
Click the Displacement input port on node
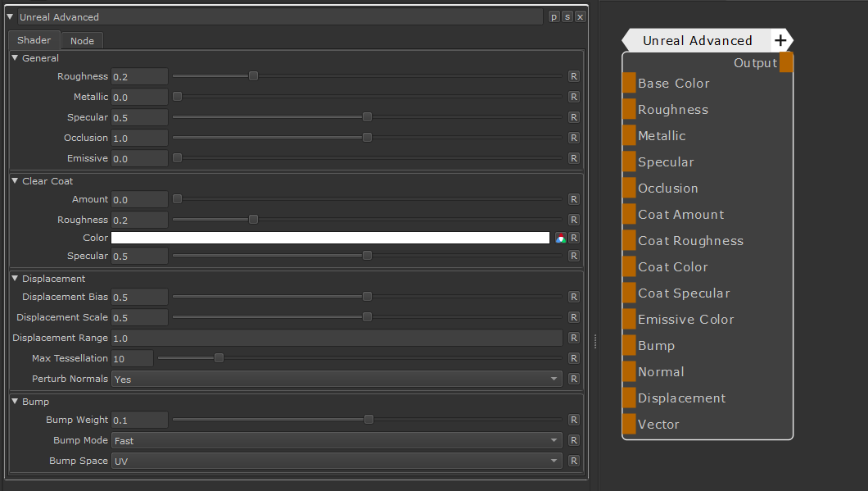[629, 398]
